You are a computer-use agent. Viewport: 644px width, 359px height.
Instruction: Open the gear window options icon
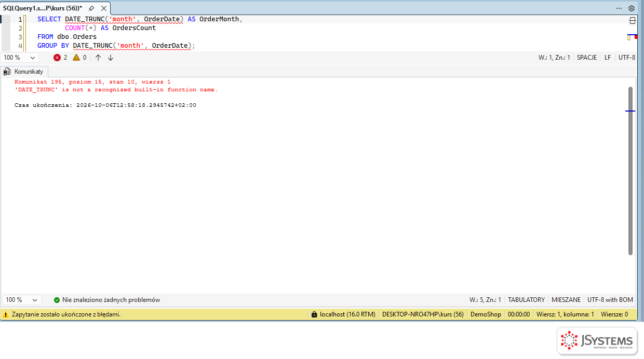[x=632, y=8]
